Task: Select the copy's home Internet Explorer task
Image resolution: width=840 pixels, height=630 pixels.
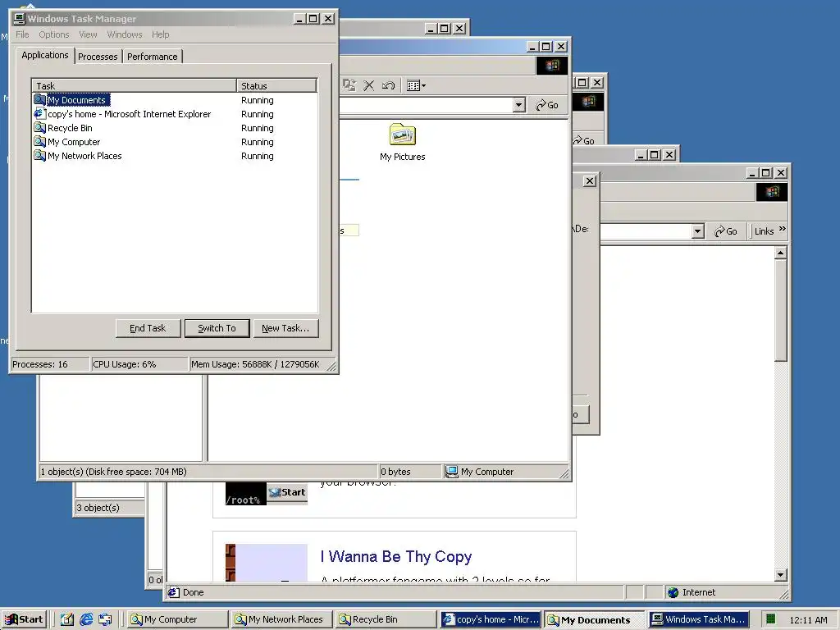Action: pos(175,114)
